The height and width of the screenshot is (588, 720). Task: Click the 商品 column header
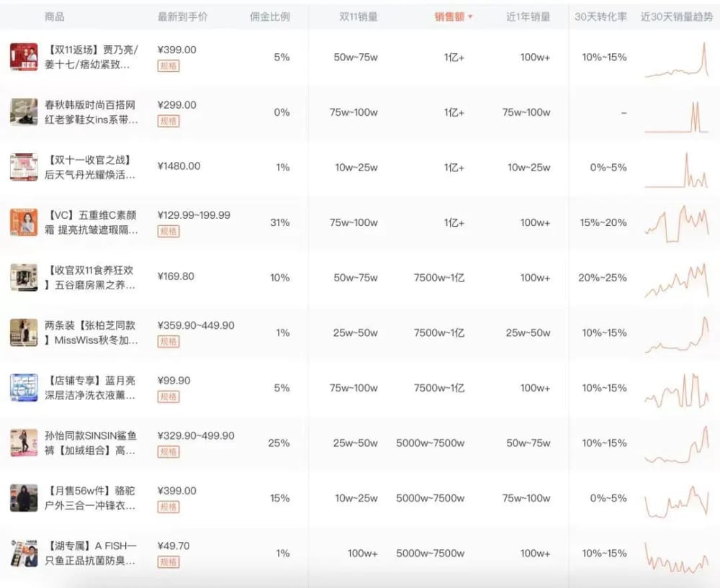(x=54, y=17)
